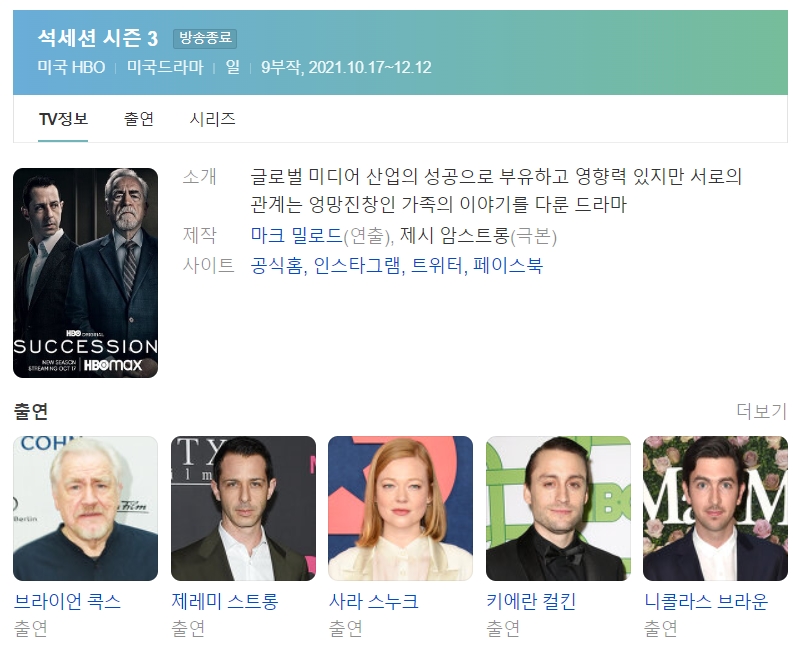Select 브라이언 콕스 cast photo
Viewport: 793px width, 664px height.
(x=85, y=508)
